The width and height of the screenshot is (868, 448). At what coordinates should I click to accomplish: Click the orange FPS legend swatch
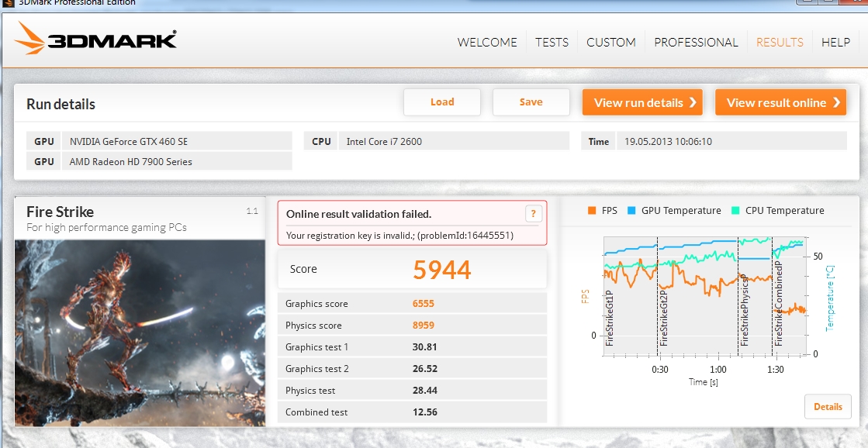click(x=592, y=210)
